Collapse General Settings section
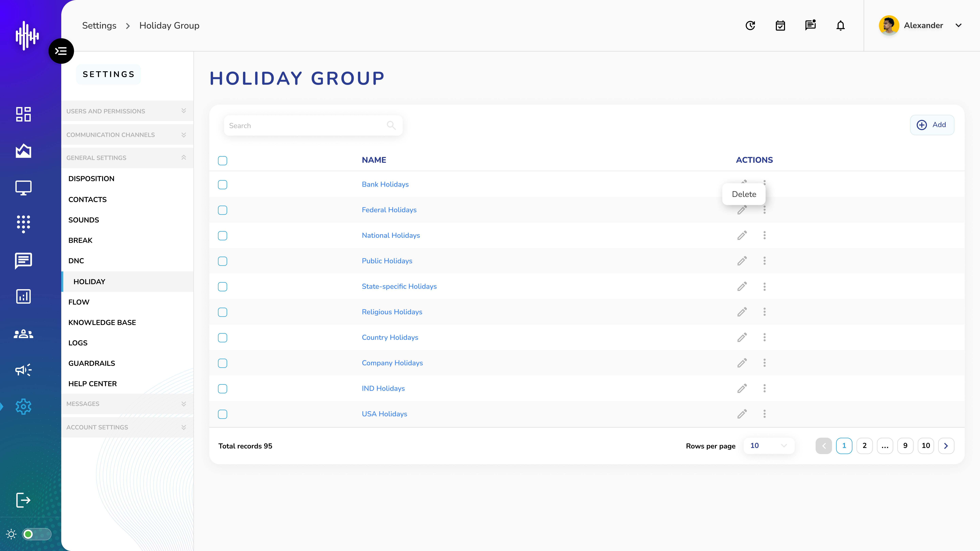Screen dimensions: 980x551 tap(127, 158)
